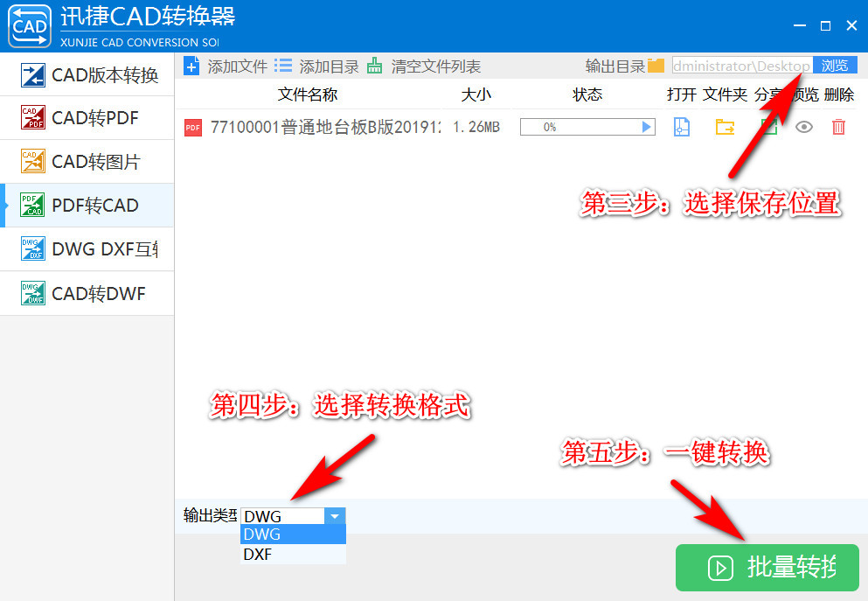This screenshot has width=868, height=601.
Task: Click 打开 column header
Action: 682,94
